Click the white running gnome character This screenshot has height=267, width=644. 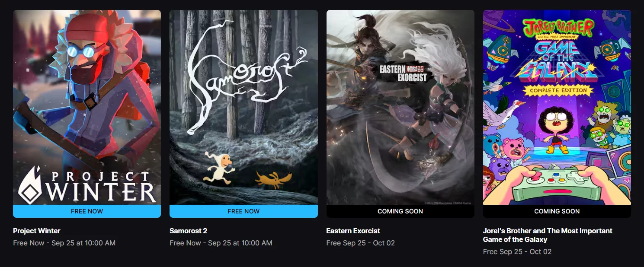click(218, 167)
